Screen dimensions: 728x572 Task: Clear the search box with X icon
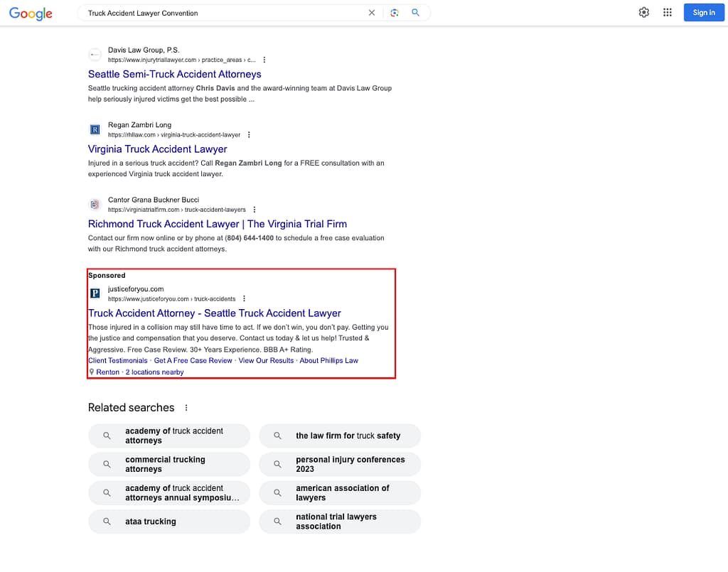[x=371, y=13]
